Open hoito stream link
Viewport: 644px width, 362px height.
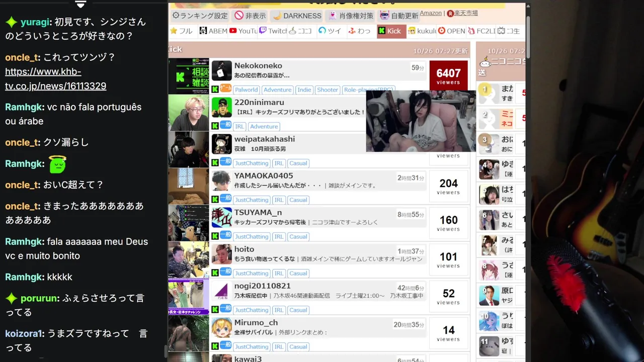pyautogui.click(x=244, y=249)
